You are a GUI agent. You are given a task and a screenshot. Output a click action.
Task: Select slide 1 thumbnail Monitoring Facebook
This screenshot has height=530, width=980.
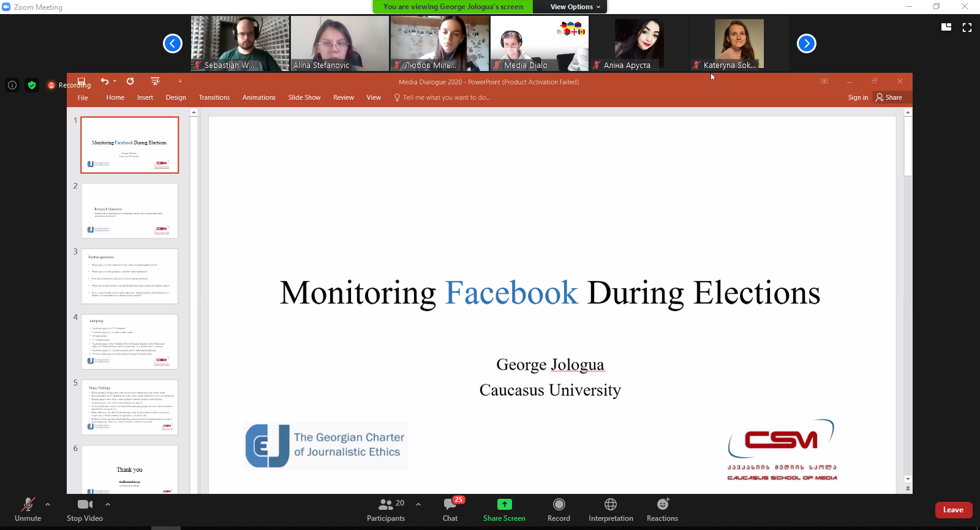(130, 145)
